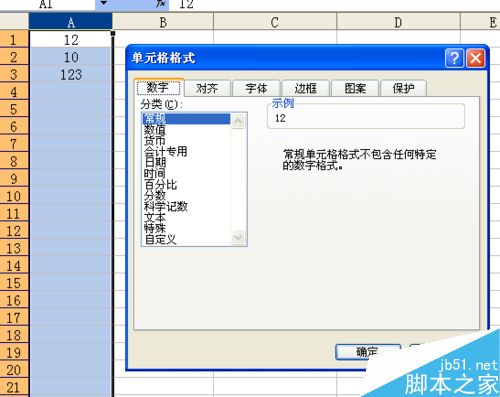500x397 pixels.
Task: Choose 会计专用 category
Action: click(x=186, y=152)
